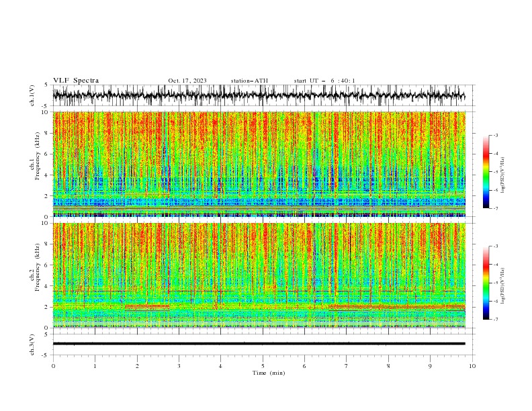Click the "10" kHz tick of the ch.1 spectrogram
The image size is (532, 411).
(45, 112)
